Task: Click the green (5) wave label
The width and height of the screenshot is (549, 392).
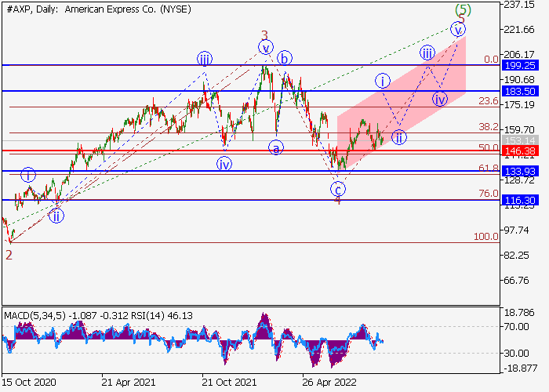Action: tap(464, 10)
